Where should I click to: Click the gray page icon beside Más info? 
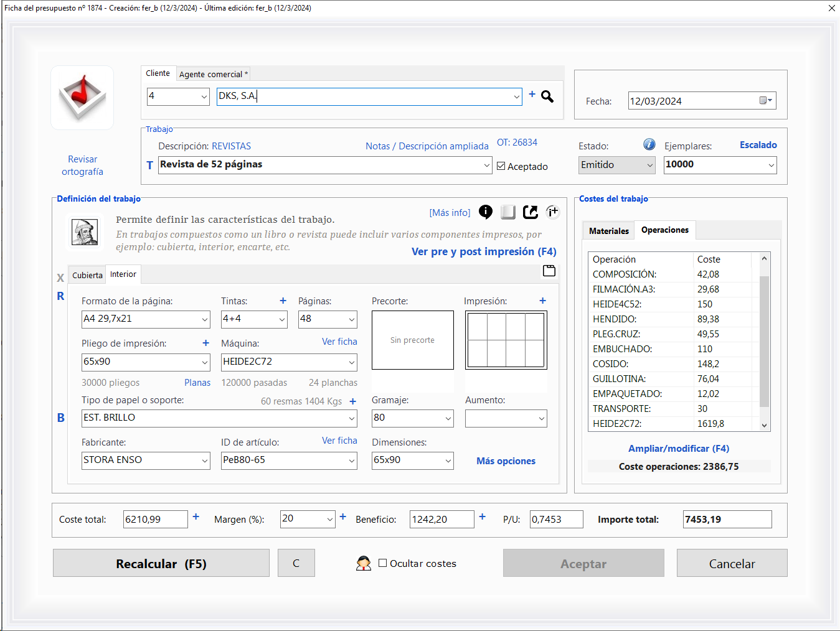pos(508,212)
